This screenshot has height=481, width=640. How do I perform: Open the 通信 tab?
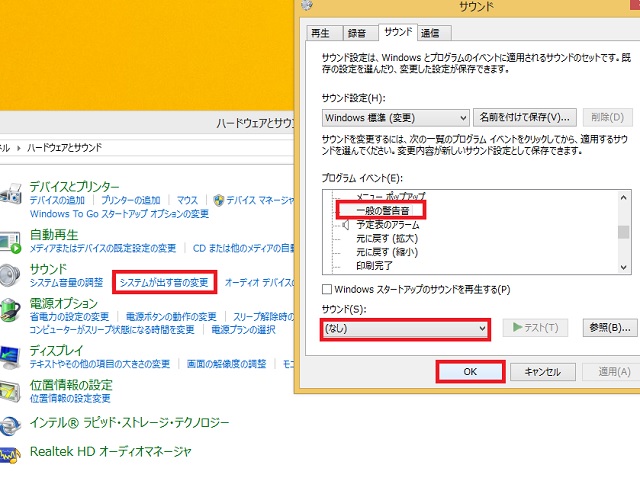[x=428, y=32]
